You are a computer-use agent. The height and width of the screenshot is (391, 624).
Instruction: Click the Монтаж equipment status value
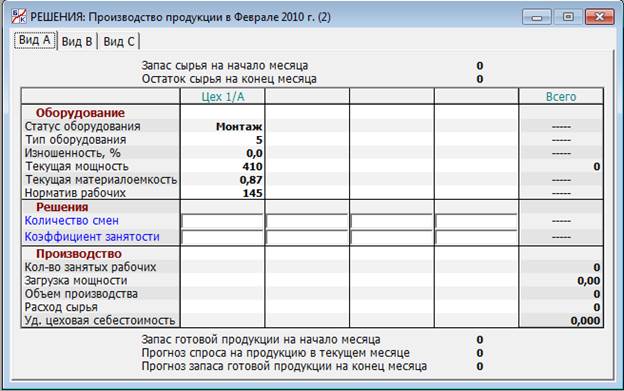coord(239,127)
